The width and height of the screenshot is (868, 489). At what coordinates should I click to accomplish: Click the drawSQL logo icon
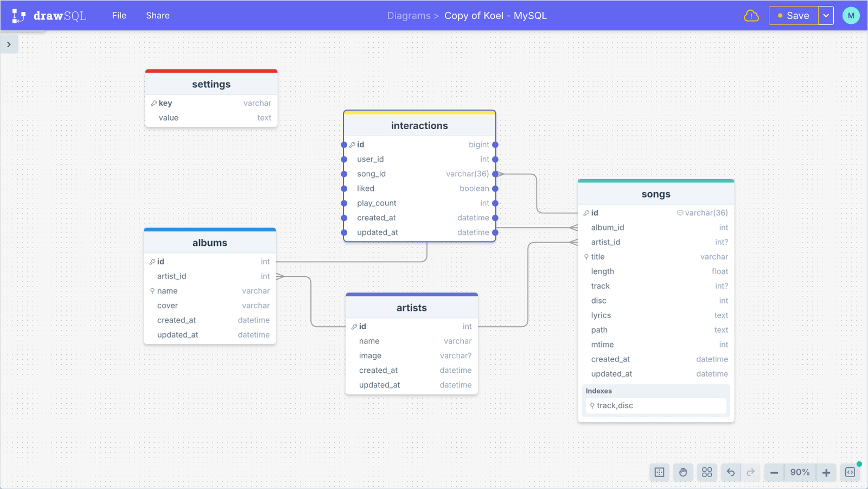tap(18, 15)
